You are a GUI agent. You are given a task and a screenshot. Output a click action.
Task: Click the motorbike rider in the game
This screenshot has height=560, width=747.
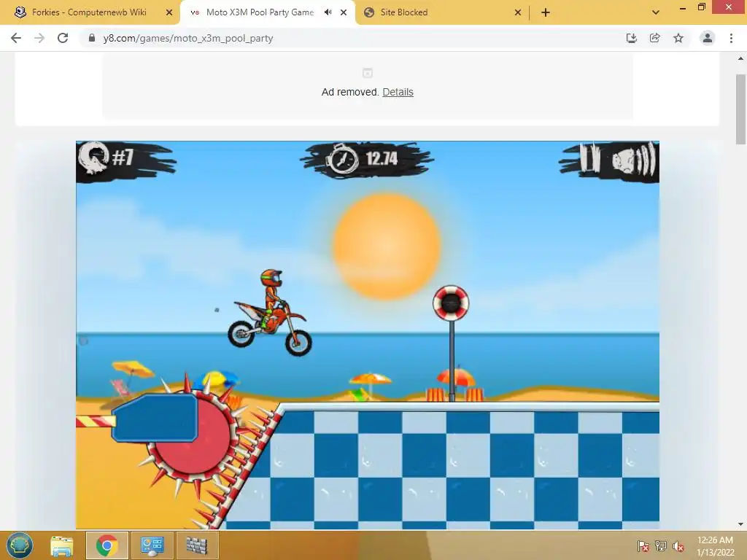coord(270,312)
